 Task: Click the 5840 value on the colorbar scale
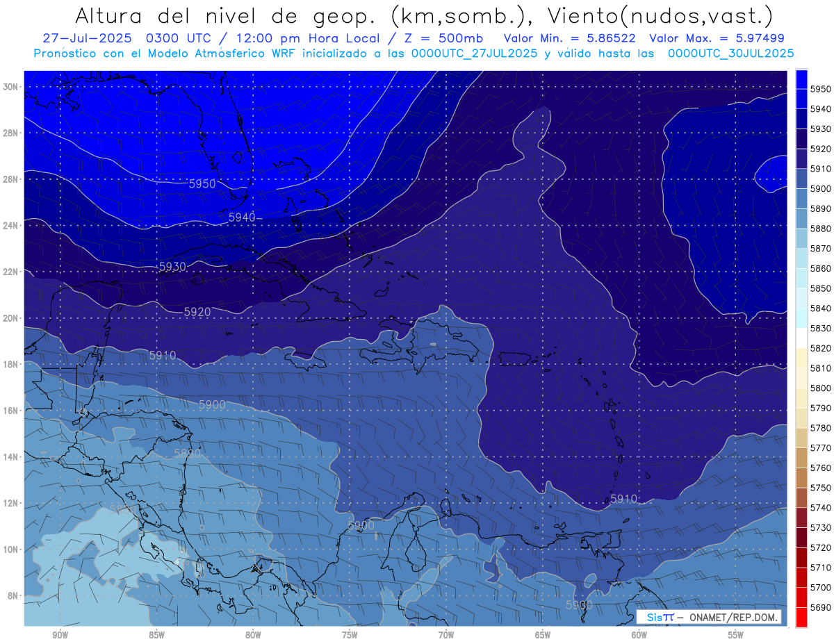821,308
